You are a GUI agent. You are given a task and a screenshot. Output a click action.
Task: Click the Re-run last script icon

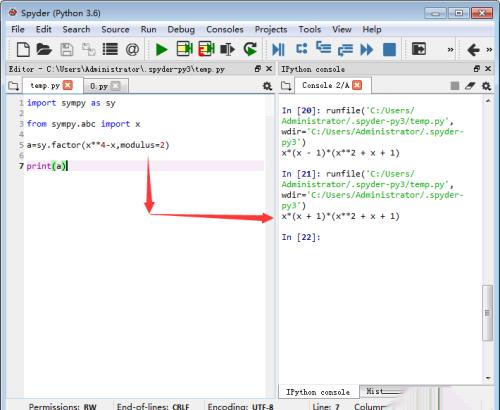[250, 49]
